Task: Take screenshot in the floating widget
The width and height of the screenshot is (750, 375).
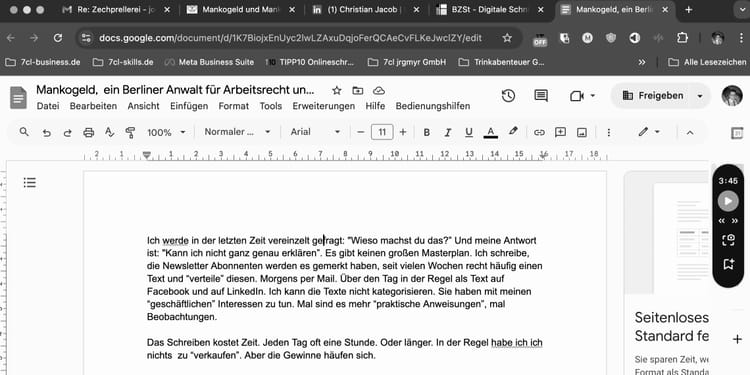Action: click(x=728, y=241)
